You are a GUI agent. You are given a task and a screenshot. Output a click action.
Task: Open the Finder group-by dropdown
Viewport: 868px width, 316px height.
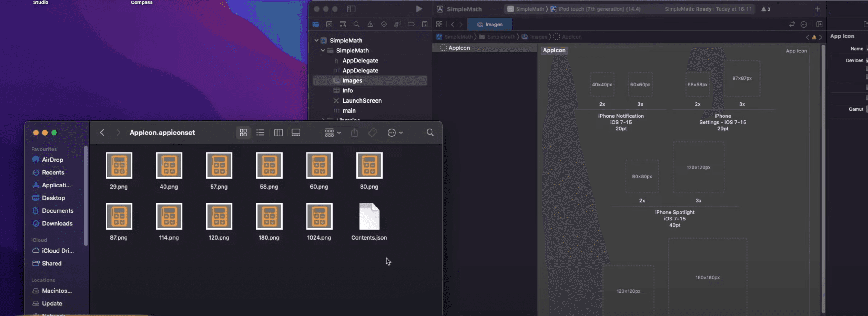pos(333,133)
